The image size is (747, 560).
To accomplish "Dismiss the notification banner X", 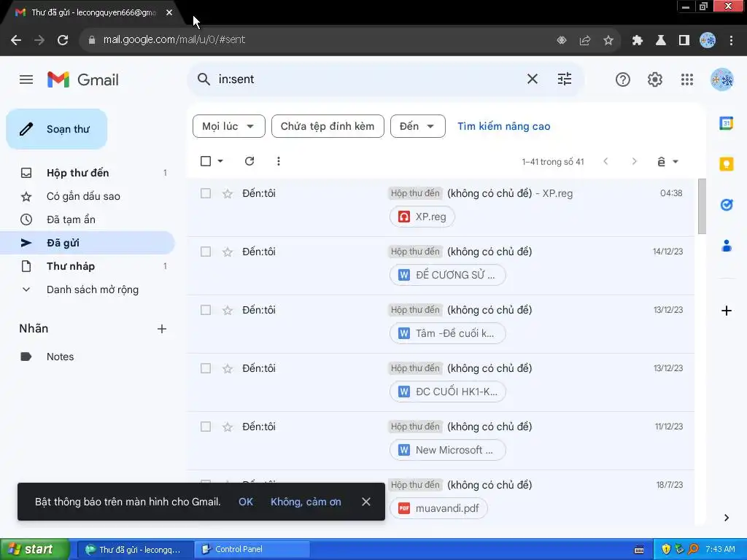I will pos(366,502).
